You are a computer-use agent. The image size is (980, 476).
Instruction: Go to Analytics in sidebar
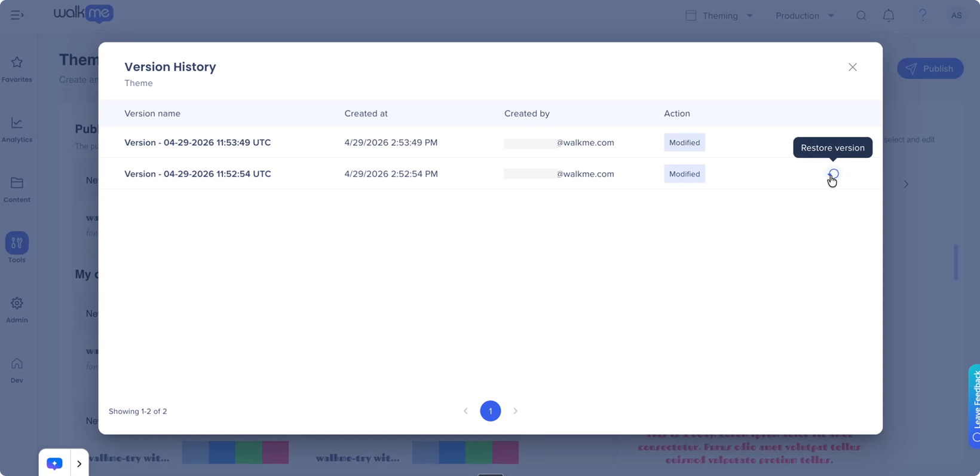tap(17, 129)
